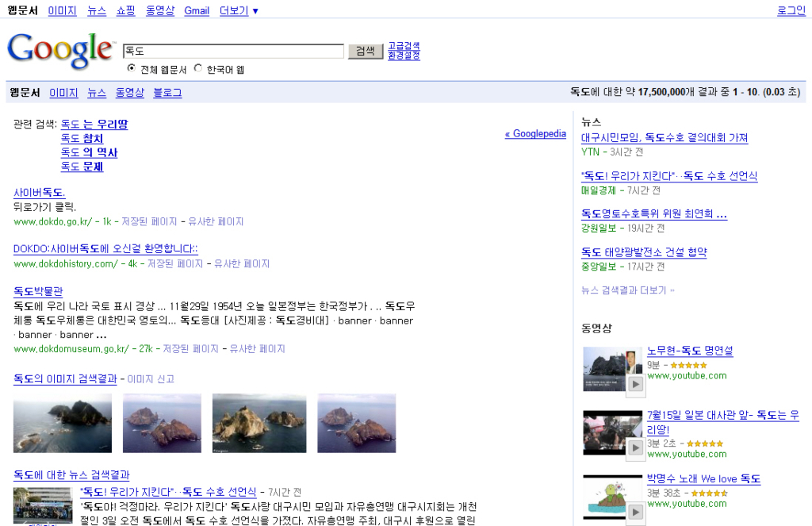Open the 고급검색 link

click(x=404, y=45)
